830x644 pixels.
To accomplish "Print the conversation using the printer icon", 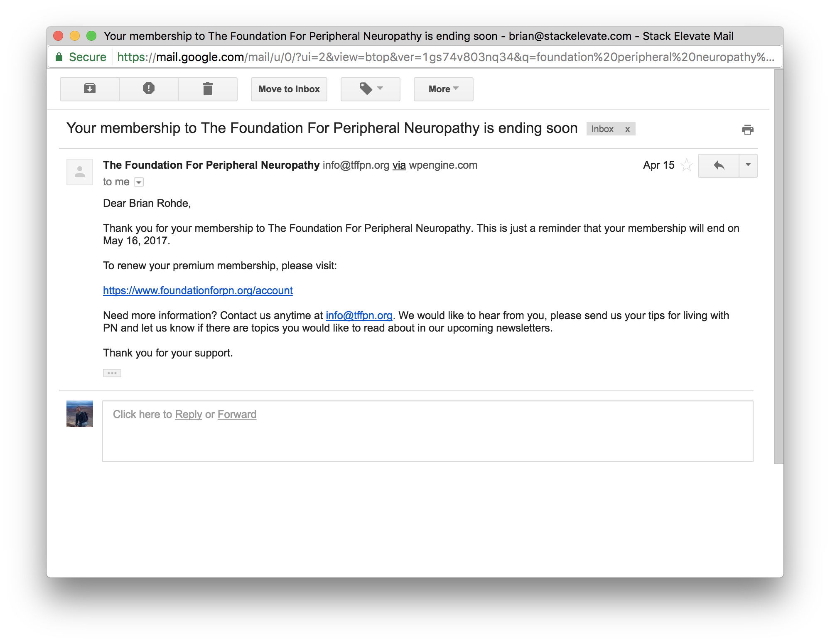I will tap(747, 130).
